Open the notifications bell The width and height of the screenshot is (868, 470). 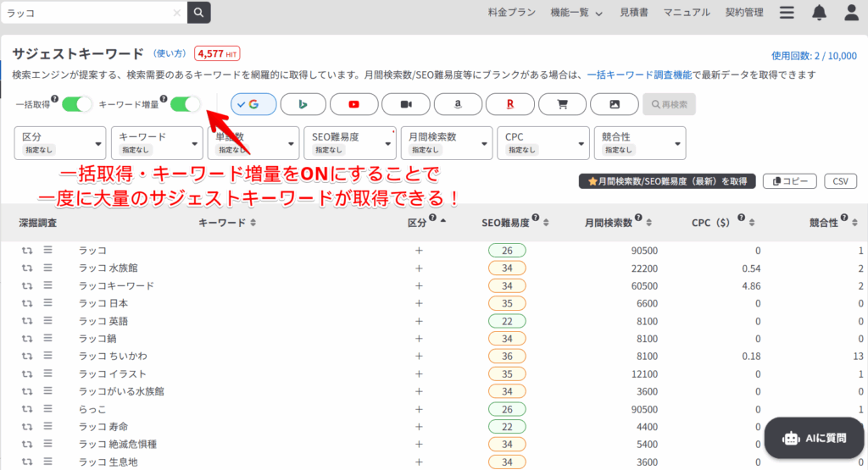click(819, 13)
